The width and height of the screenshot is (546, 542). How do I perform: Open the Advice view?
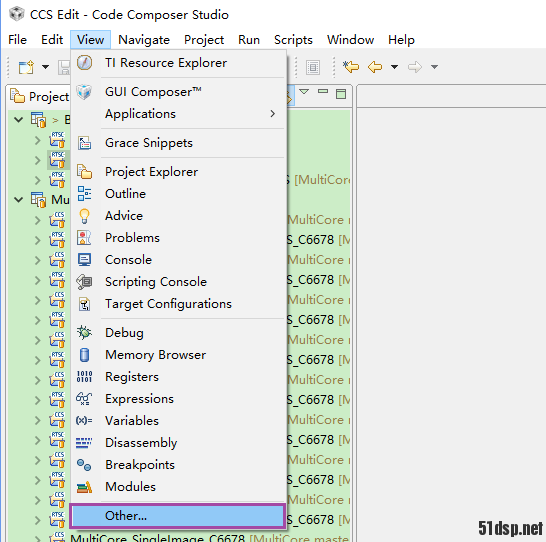(x=179, y=216)
